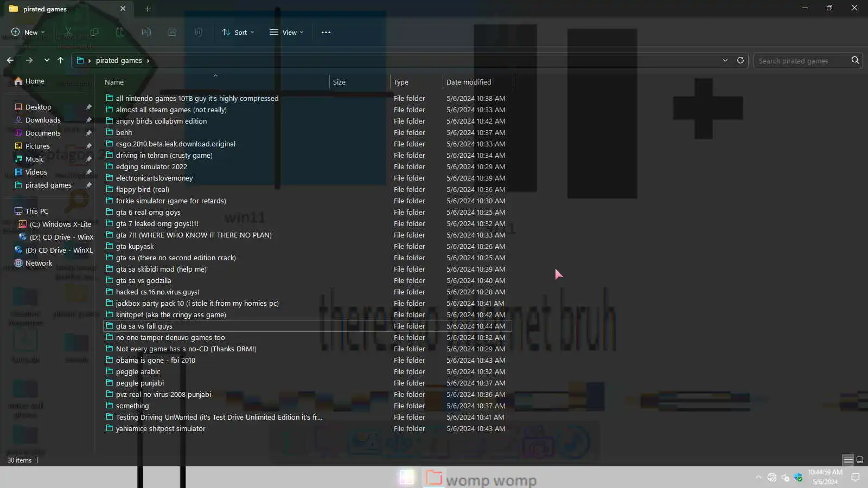Open Pictures in the sidebar
This screenshot has width=868, height=488.
coord(37,146)
